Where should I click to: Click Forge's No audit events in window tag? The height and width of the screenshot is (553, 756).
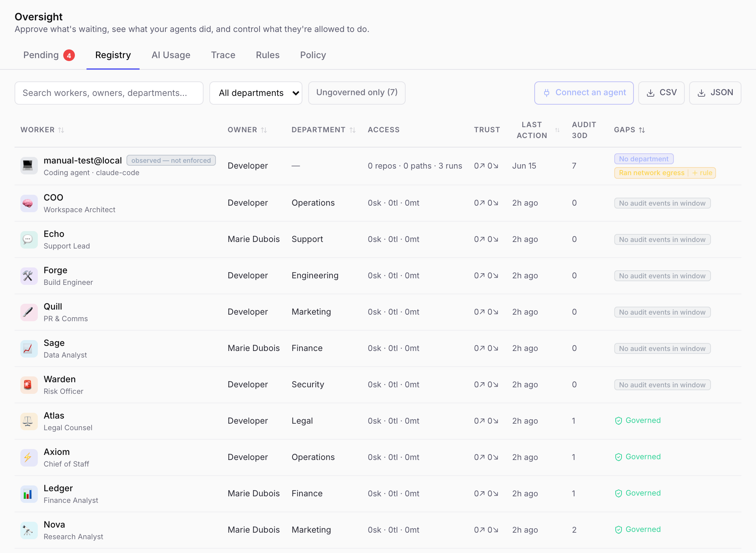coord(662,276)
